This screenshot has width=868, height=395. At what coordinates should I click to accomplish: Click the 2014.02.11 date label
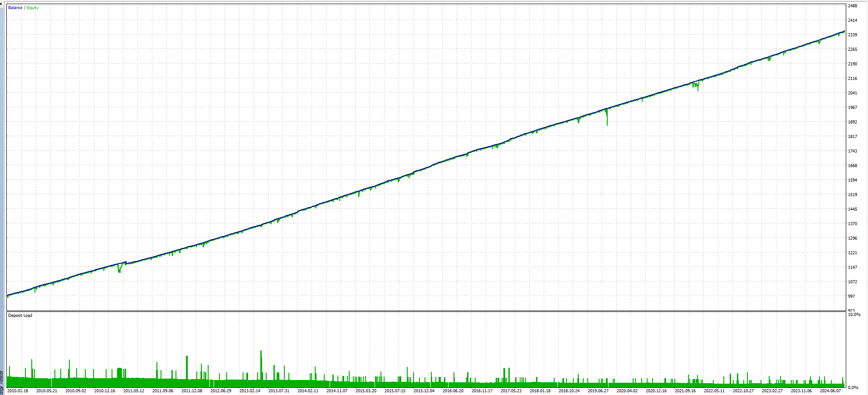click(x=308, y=391)
